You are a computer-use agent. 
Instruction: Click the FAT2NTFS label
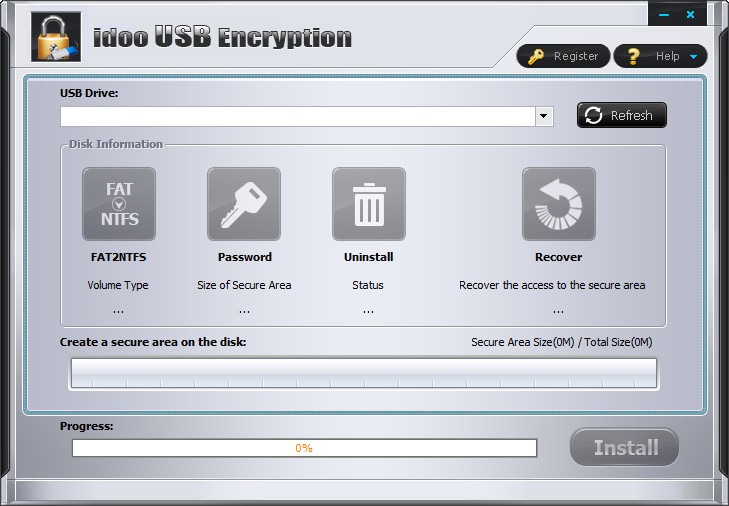point(119,257)
